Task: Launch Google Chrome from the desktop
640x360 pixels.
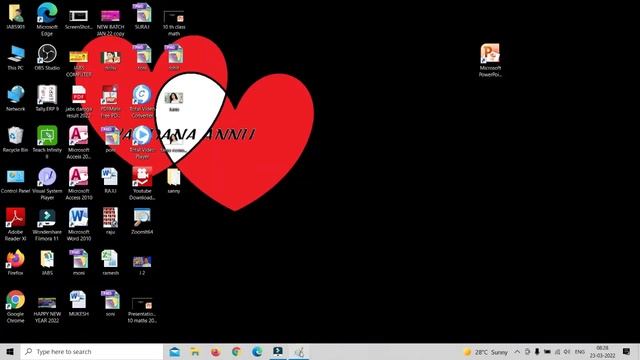Action: tap(16, 307)
